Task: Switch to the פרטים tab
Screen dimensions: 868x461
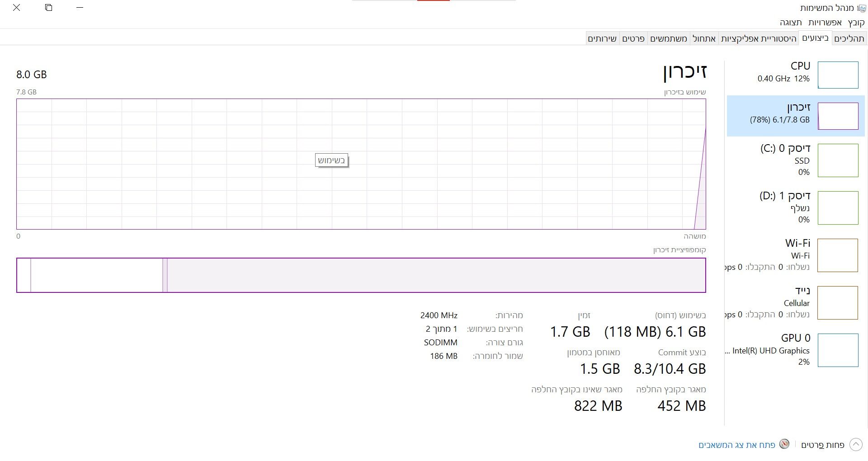Action: pyautogui.click(x=633, y=38)
